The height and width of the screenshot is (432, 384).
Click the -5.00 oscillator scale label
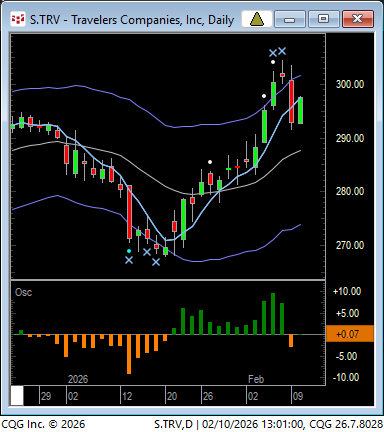click(x=347, y=356)
